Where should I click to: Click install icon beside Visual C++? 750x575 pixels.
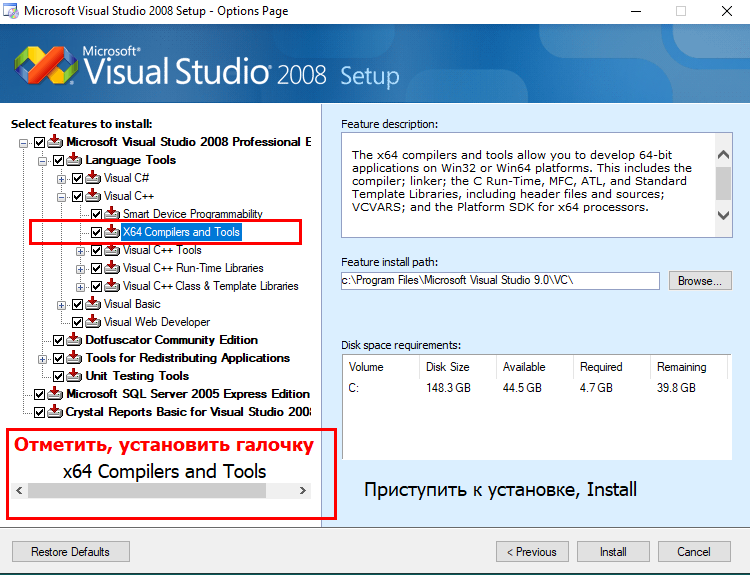coord(93,196)
